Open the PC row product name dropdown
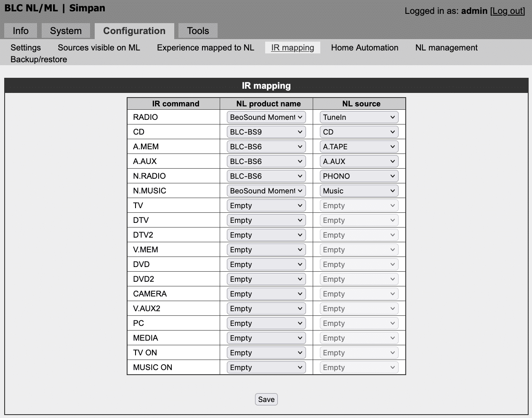 point(266,323)
